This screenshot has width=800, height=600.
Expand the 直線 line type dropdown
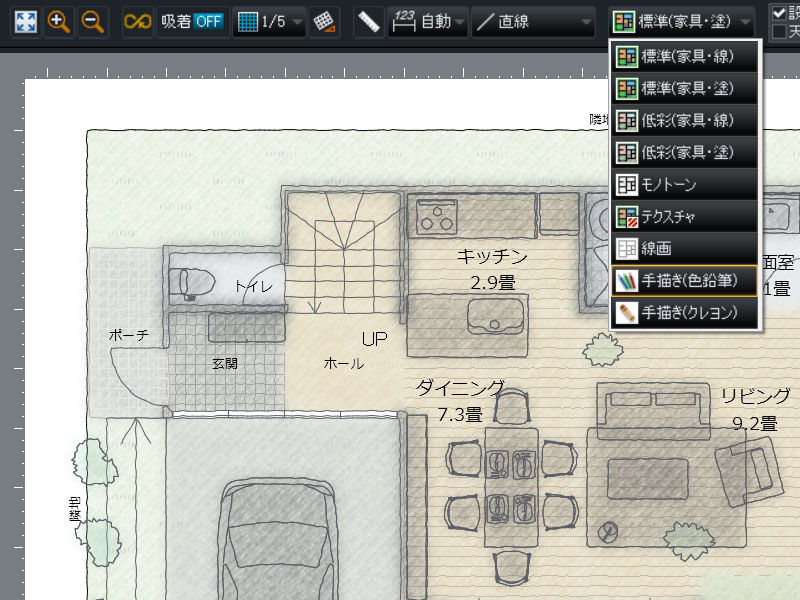click(x=533, y=22)
